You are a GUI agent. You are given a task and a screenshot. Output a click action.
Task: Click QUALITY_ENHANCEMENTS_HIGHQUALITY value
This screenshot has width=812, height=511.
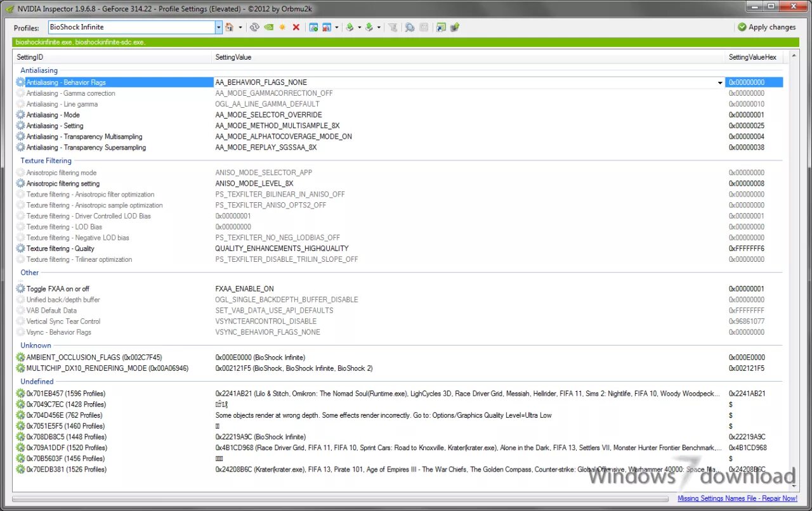point(282,249)
